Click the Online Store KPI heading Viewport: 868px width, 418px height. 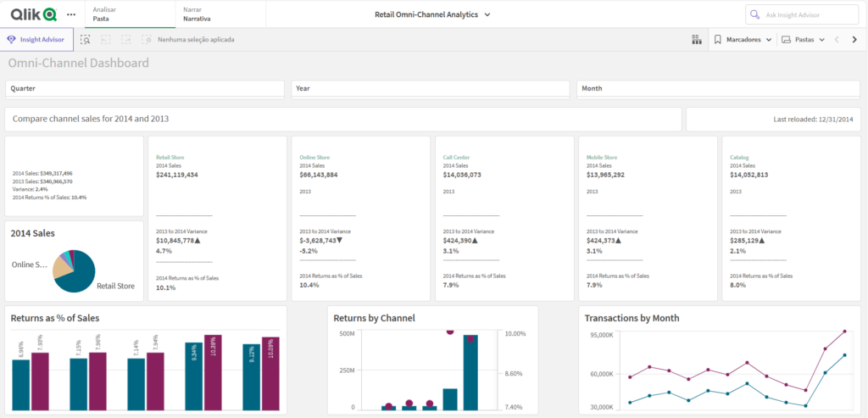pos(314,158)
